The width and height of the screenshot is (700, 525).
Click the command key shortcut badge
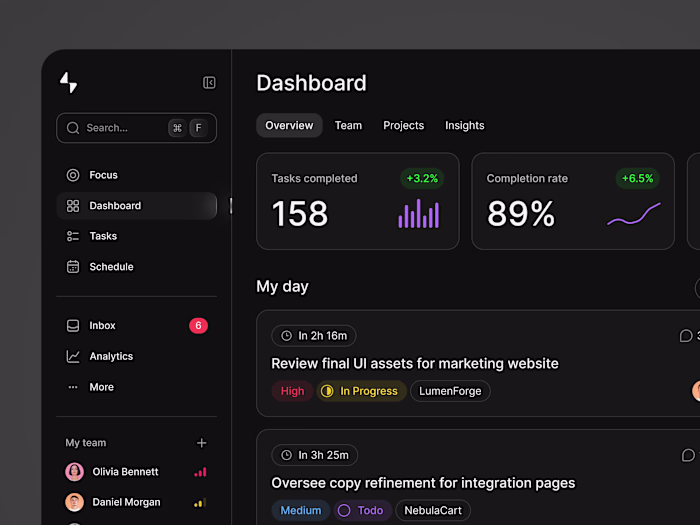tap(177, 128)
